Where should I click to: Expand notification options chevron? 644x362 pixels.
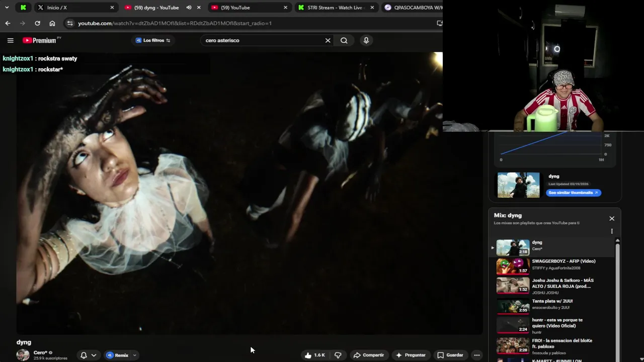(x=94, y=355)
